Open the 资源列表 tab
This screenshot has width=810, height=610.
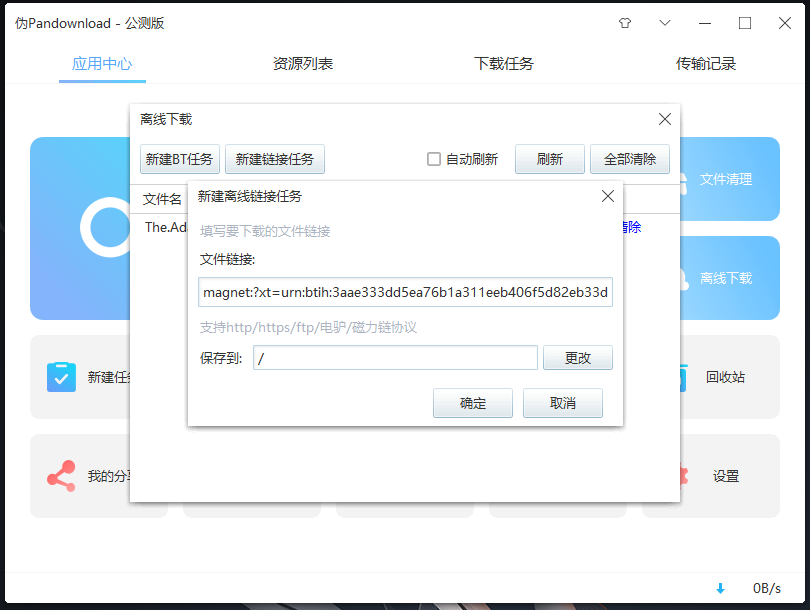click(303, 64)
